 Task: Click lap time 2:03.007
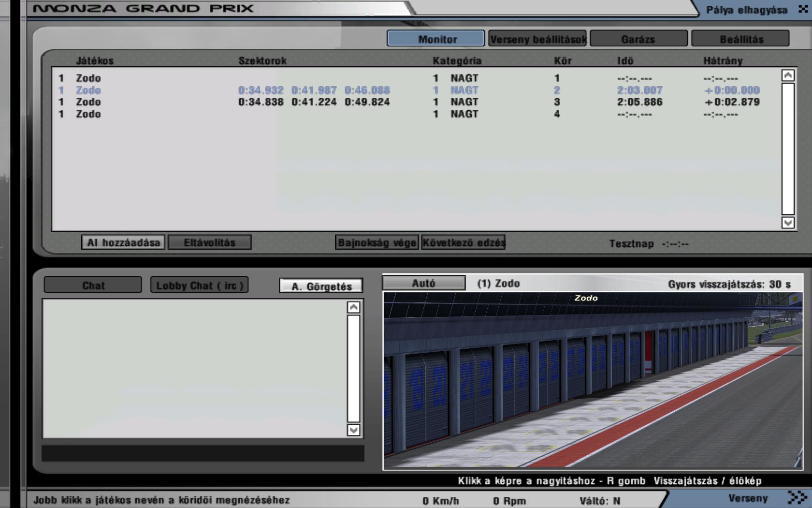[x=639, y=90]
